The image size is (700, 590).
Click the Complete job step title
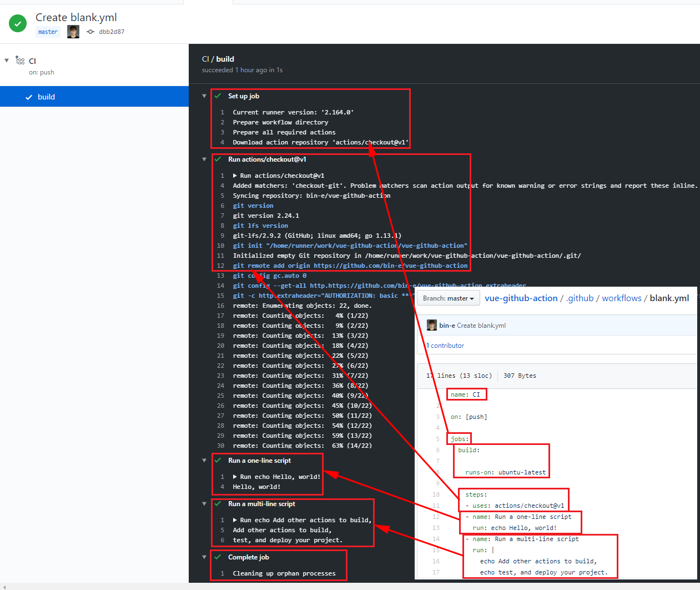[249, 557]
